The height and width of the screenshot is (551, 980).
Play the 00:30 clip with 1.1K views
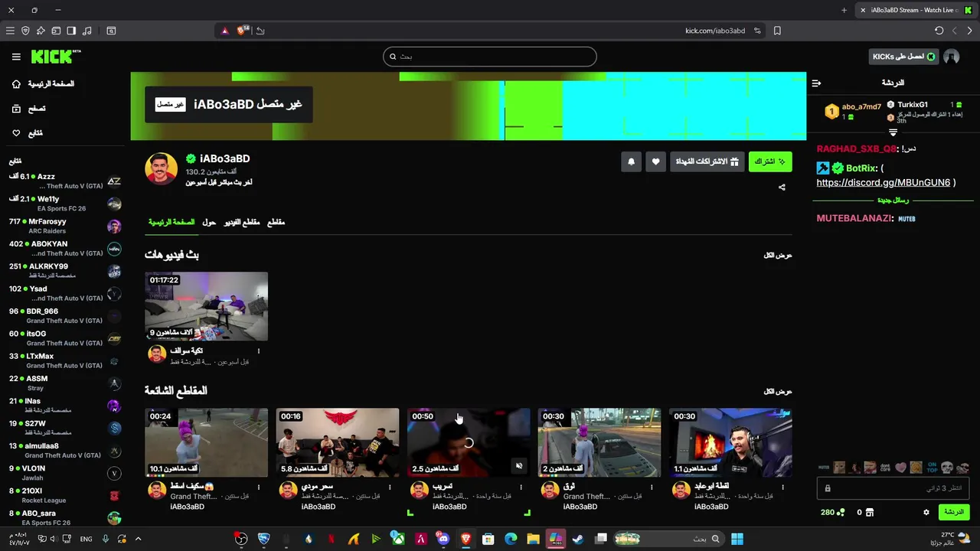click(730, 442)
